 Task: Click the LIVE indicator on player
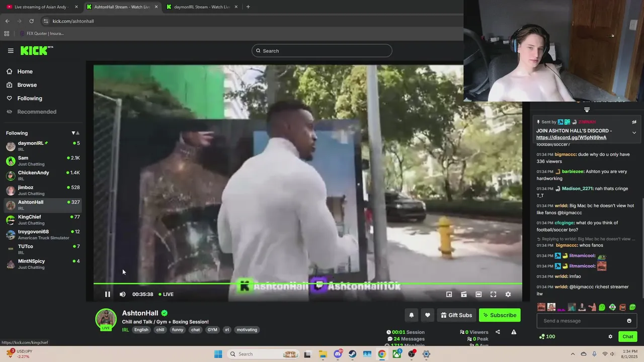point(166,294)
